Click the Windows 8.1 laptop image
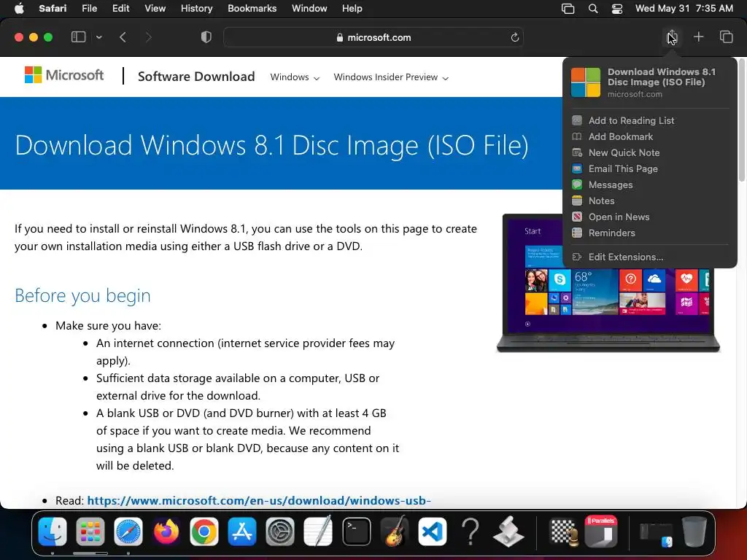 pos(608,284)
